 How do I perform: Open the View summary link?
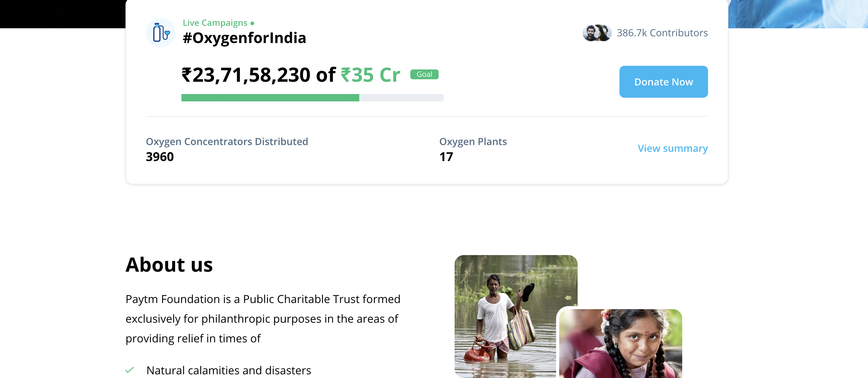click(x=672, y=148)
